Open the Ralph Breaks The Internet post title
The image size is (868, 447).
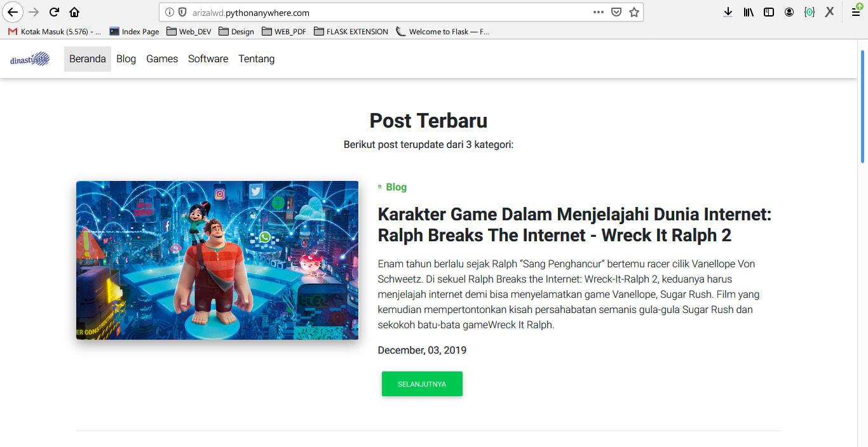pyautogui.click(x=574, y=225)
